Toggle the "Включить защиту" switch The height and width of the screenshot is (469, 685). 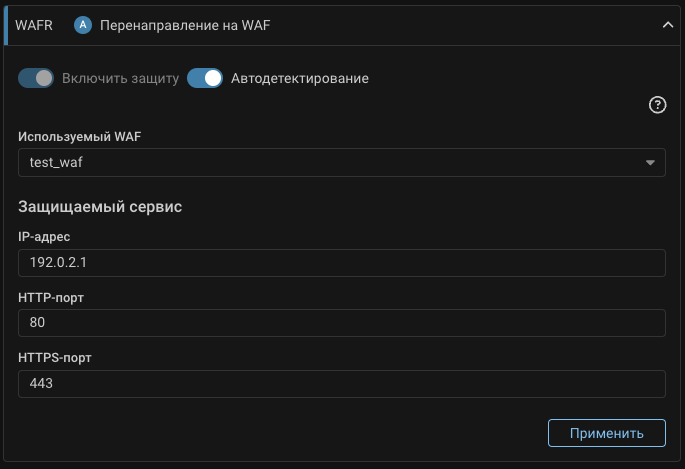(x=36, y=78)
